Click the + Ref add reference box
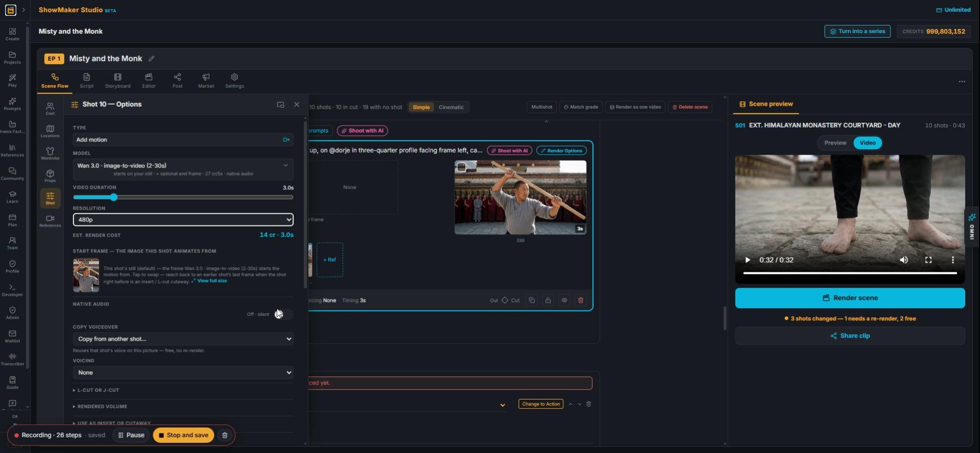Screen dimensions: 980x453 click(330, 260)
